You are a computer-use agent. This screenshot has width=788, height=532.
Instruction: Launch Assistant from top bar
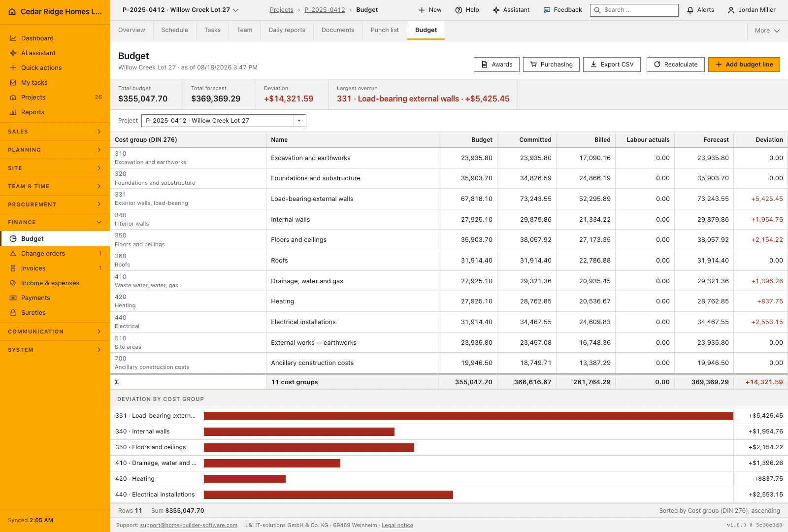[x=511, y=10]
